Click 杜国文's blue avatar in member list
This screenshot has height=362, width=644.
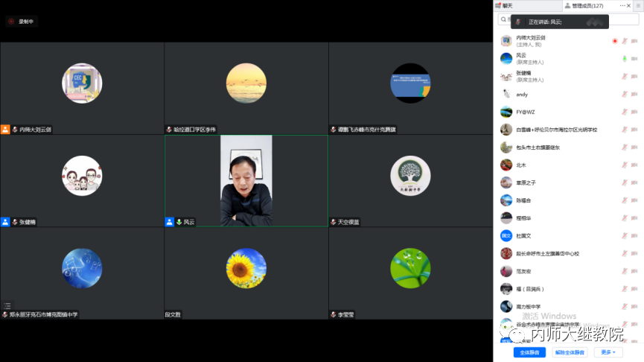pyautogui.click(x=506, y=236)
